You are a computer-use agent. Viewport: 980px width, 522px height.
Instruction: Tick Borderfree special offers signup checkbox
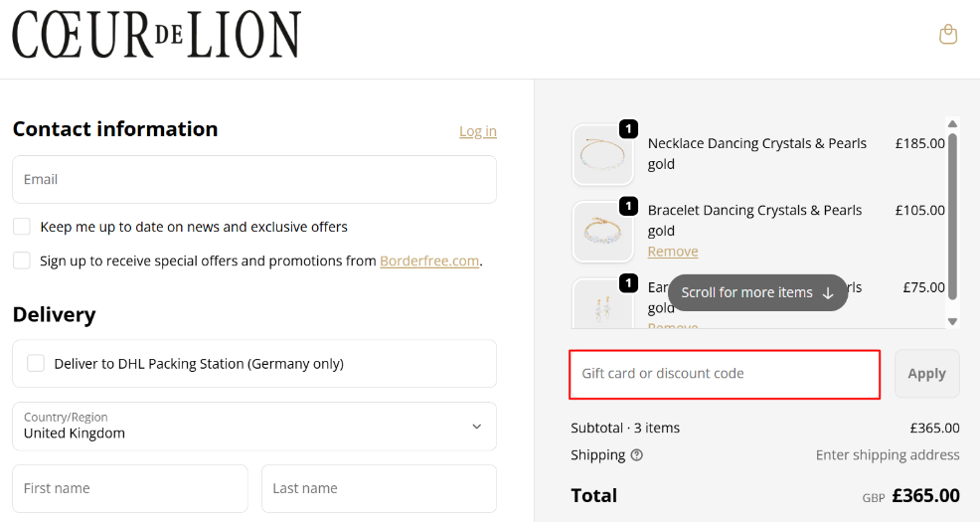[22, 261]
